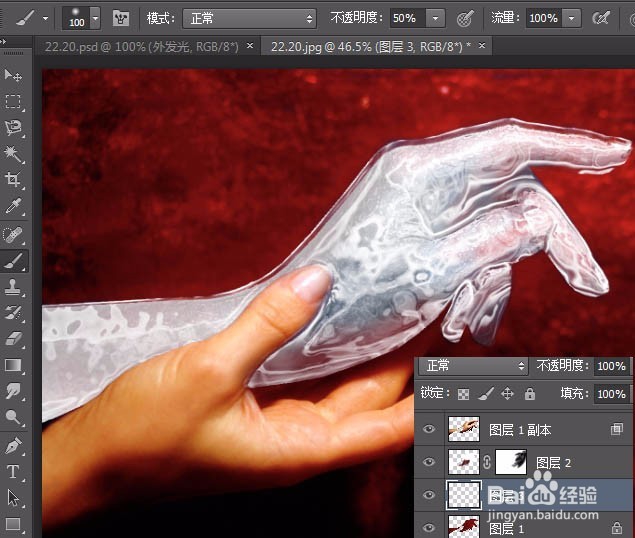Select the Eraser tool

point(13,339)
